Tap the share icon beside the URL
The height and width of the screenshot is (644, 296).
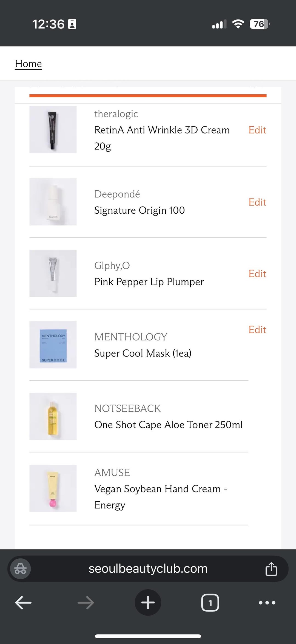pos(271,569)
